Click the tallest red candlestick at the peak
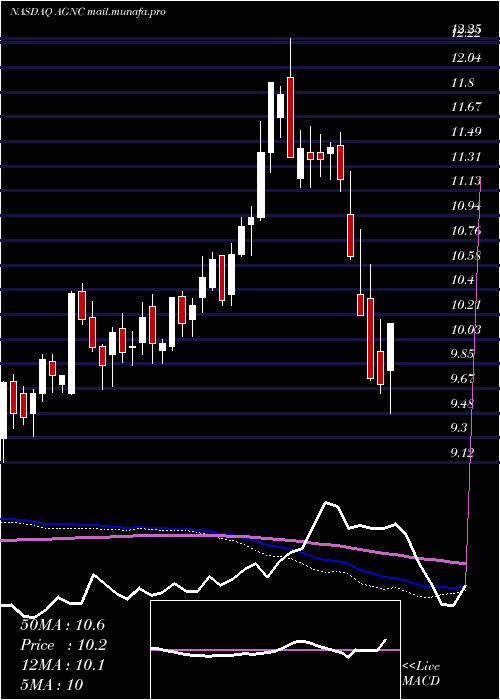This screenshot has height=700, width=500. click(290, 117)
